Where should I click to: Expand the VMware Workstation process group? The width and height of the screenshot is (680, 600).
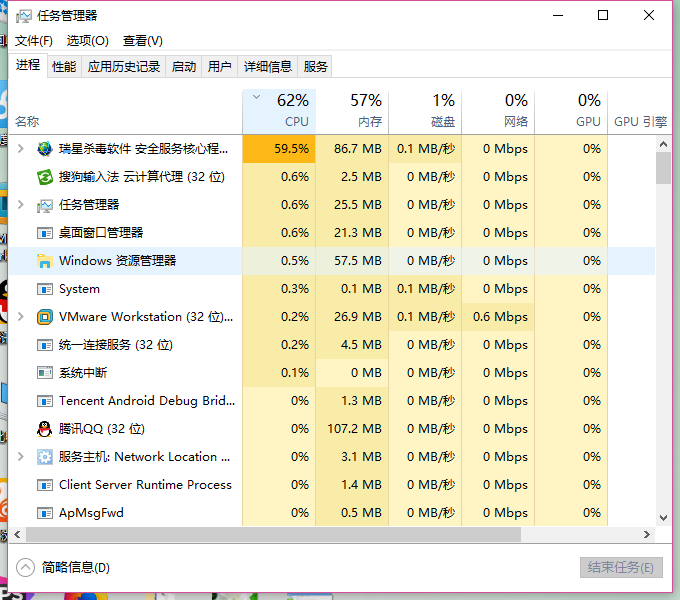20,317
